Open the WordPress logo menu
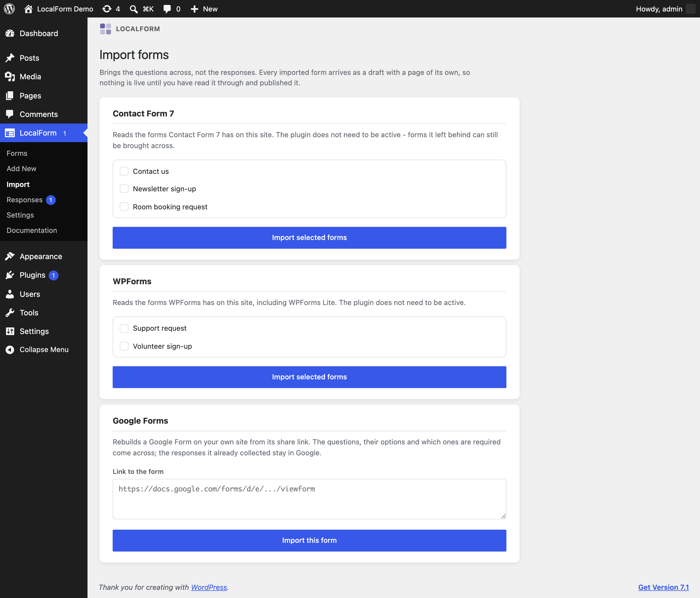Screen dimensions: 700x598 click(x=9, y=9)
